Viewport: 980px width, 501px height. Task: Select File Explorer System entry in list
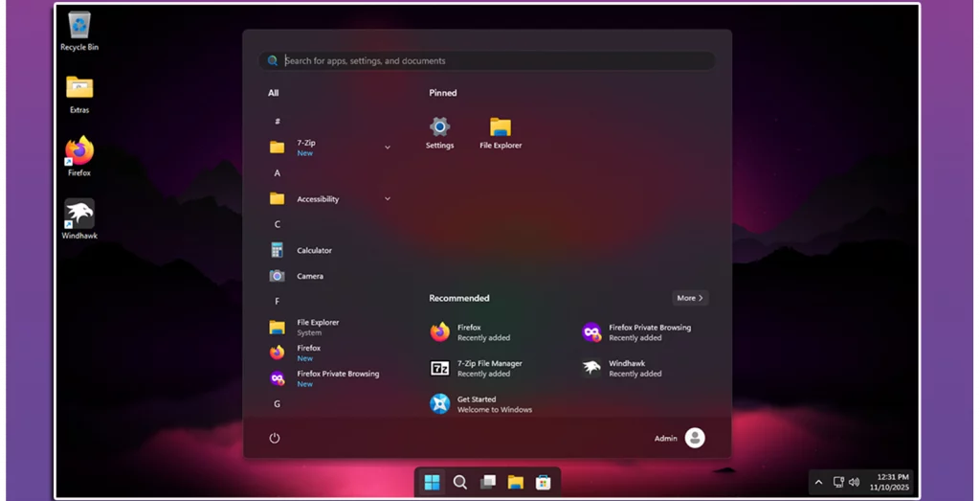[x=317, y=327]
